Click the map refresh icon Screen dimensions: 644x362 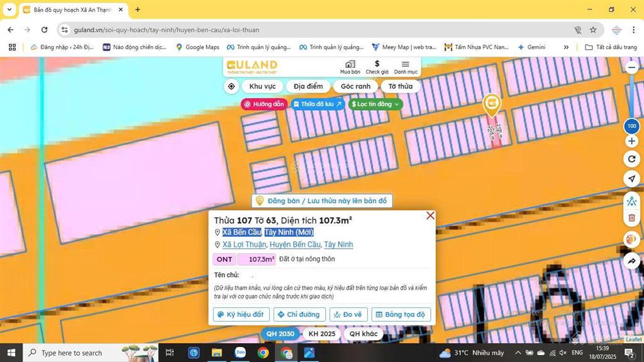(x=631, y=159)
